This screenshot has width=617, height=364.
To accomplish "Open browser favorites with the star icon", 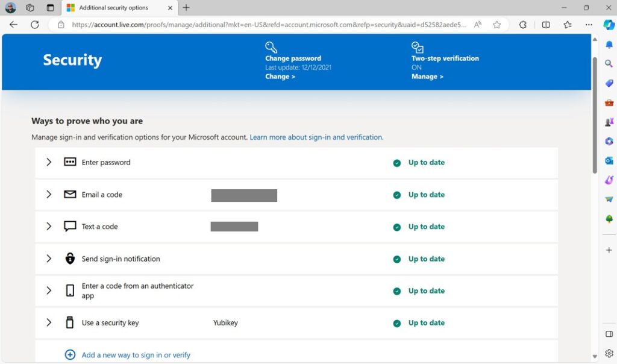I will [496, 25].
